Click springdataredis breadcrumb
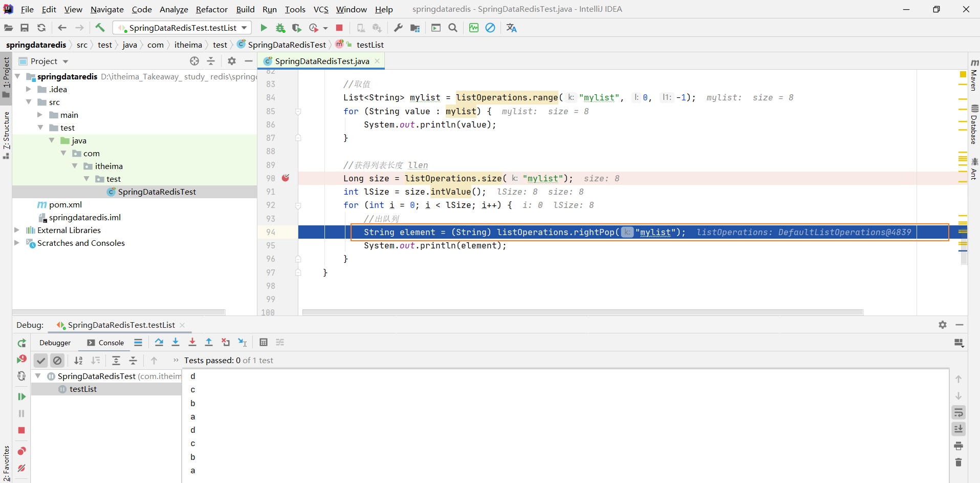Screen dimensions: 980x483 tap(36, 45)
